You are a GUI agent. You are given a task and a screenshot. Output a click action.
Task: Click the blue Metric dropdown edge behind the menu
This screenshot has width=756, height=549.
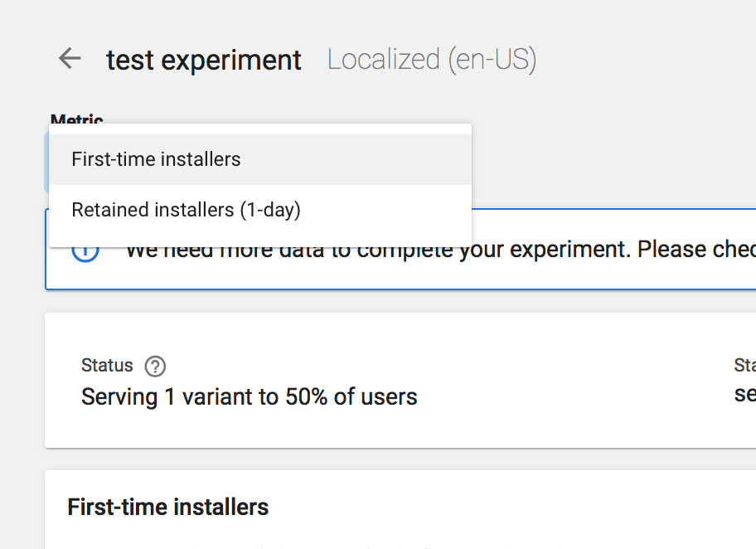point(46,162)
